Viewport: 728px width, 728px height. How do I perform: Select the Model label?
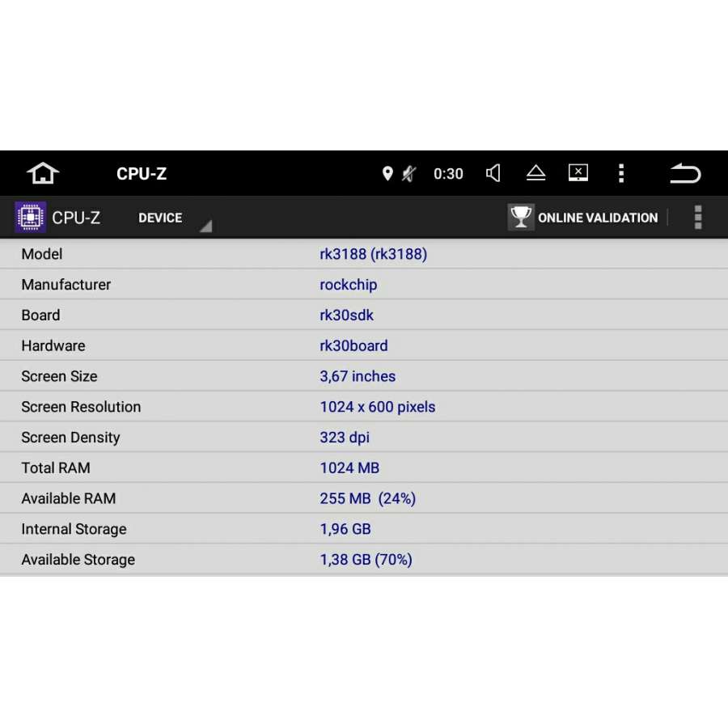42,254
